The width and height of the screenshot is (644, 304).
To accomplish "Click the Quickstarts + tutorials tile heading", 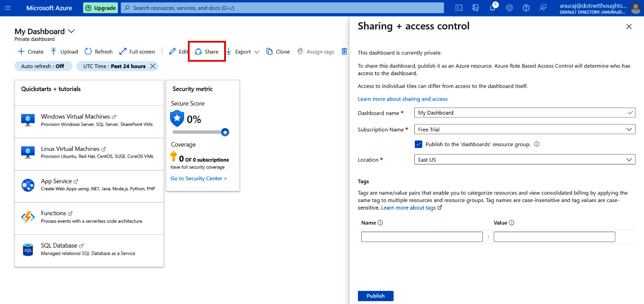I will click(x=51, y=89).
